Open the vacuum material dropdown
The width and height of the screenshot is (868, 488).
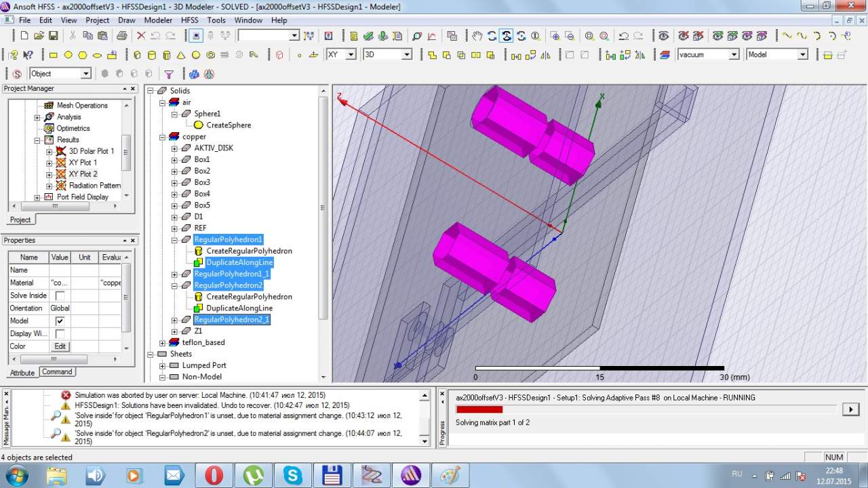(x=733, y=55)
